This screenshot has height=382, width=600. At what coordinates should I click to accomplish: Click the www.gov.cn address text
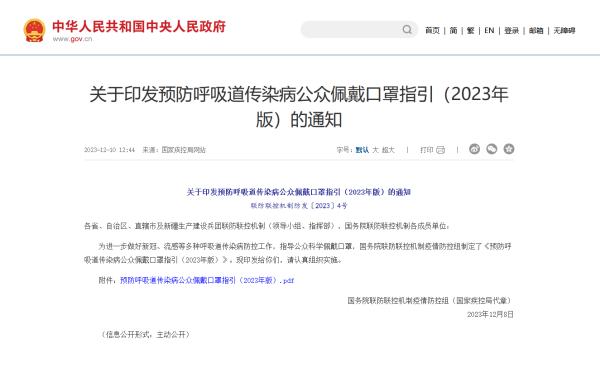[x=72, y=39]
